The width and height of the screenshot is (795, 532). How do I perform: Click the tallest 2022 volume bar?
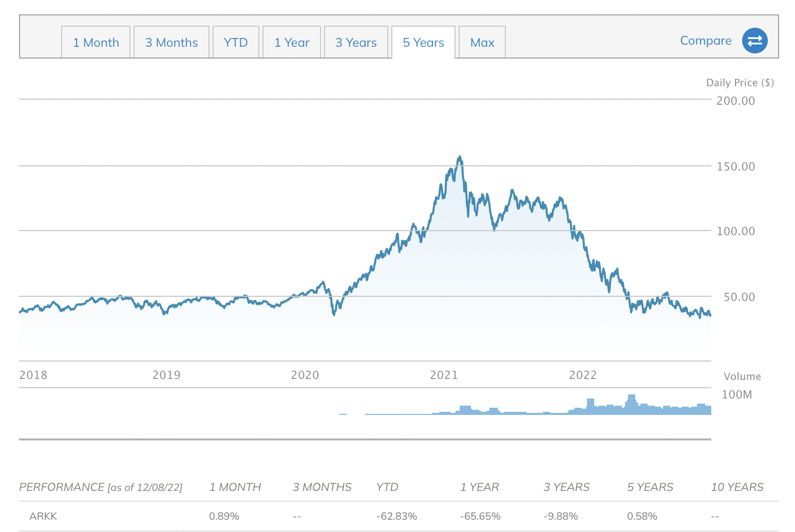coord(631,404)
